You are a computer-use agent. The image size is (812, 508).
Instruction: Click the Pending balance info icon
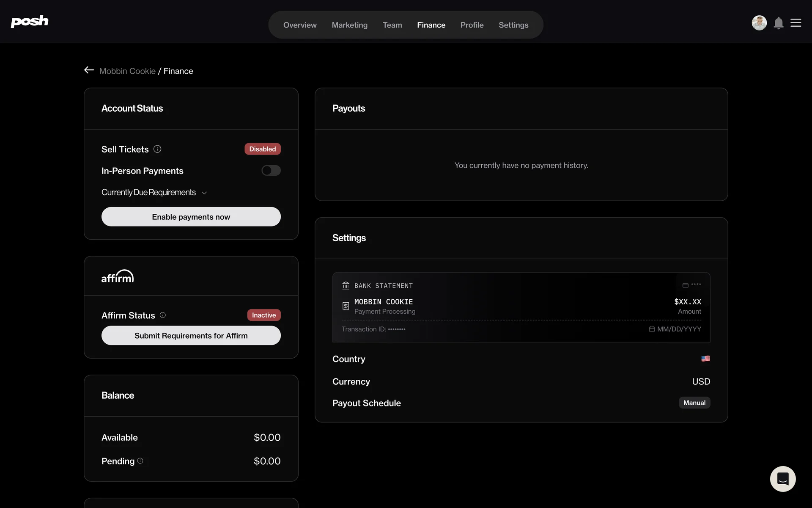click(140, 461)
